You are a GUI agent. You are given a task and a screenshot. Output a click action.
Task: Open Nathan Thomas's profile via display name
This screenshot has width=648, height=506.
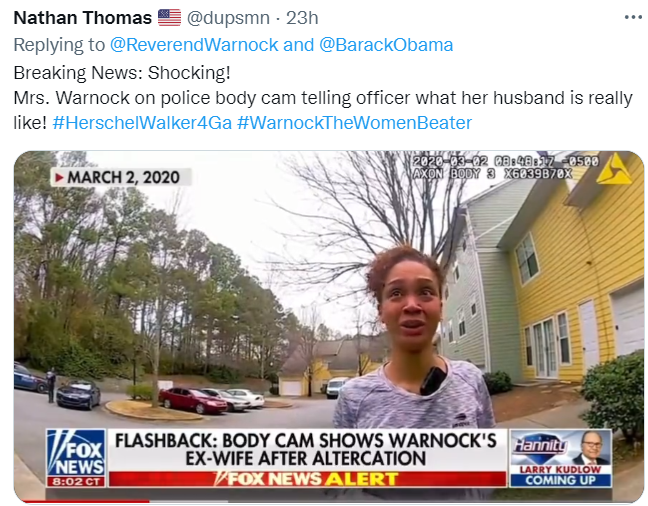click(83, 18)
